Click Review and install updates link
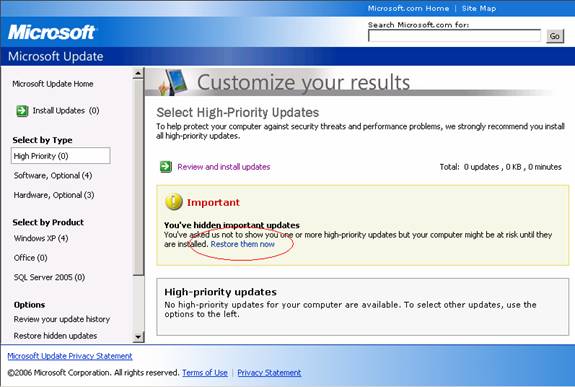This screenshot has height=387, width=575. (224, 167)
